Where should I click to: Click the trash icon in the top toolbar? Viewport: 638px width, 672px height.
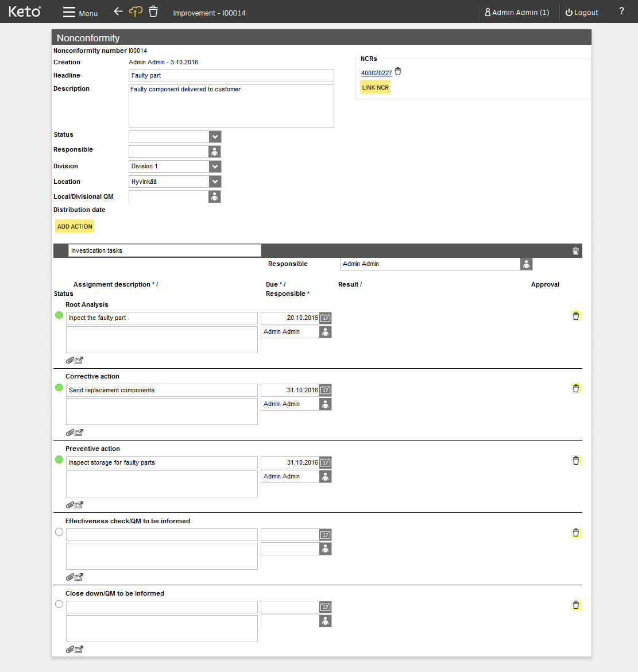click(153, 11)
